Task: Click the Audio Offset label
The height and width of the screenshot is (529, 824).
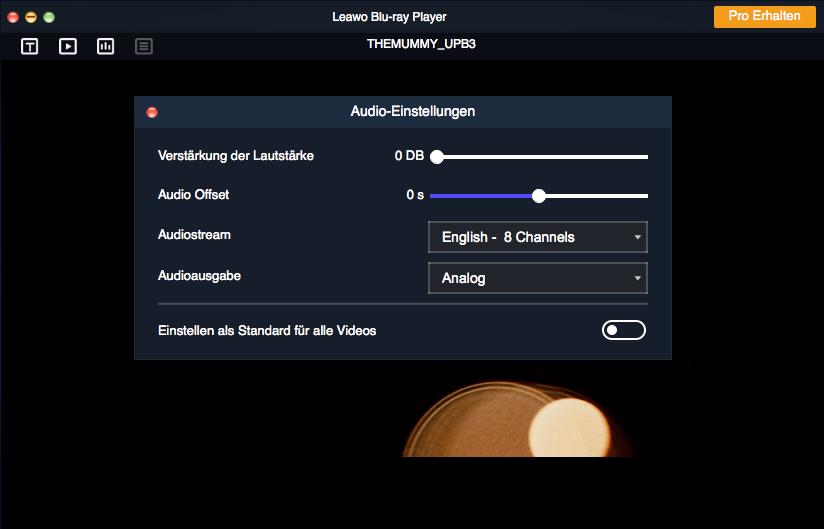Action: coord(193,195)
